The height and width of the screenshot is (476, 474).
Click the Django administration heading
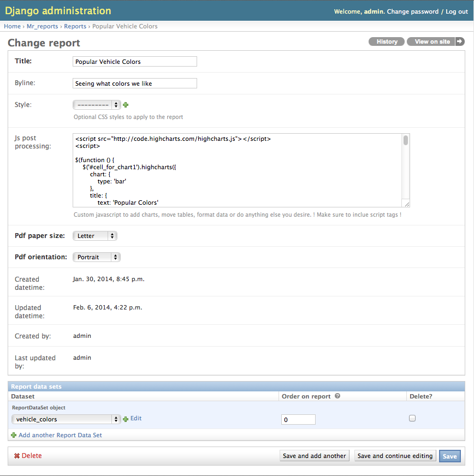pos(58,11)
